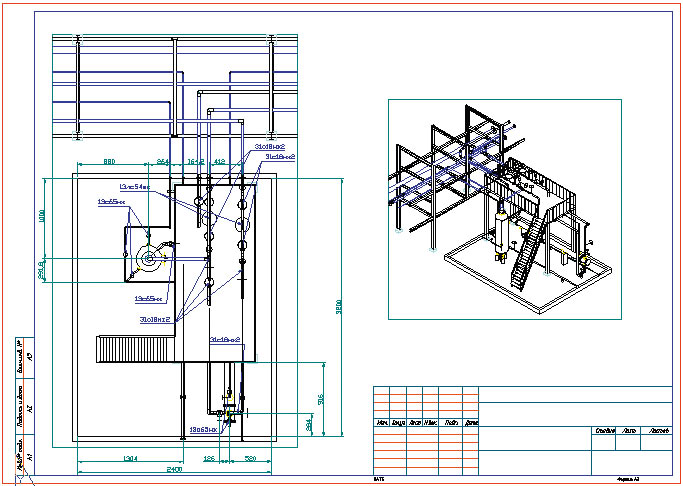This screenshot has height=486, width=683.
Task: Select the 13c54нж callout label
Action: pos(134,186)
